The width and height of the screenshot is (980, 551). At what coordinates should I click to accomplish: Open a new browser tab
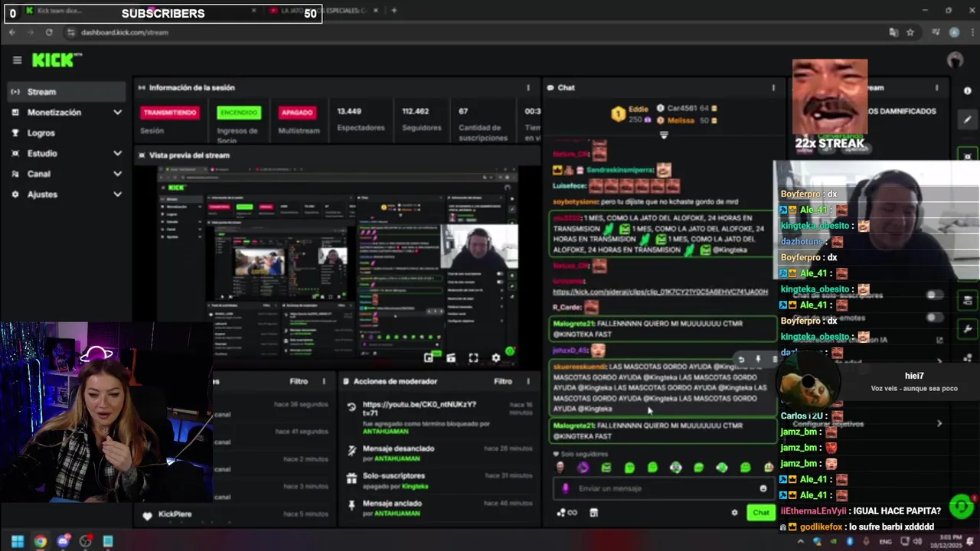pos(394,11)
